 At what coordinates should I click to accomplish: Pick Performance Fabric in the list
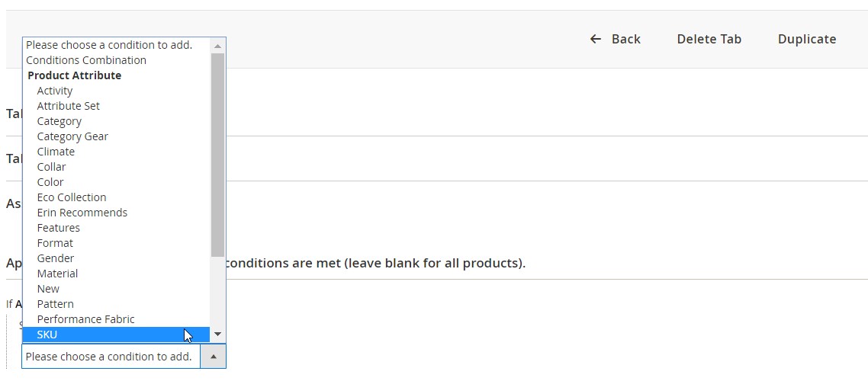pyautogui.click(x=85, y=319)
